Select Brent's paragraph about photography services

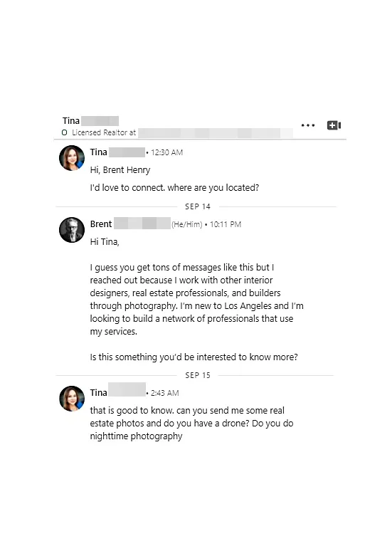(196, 299)
